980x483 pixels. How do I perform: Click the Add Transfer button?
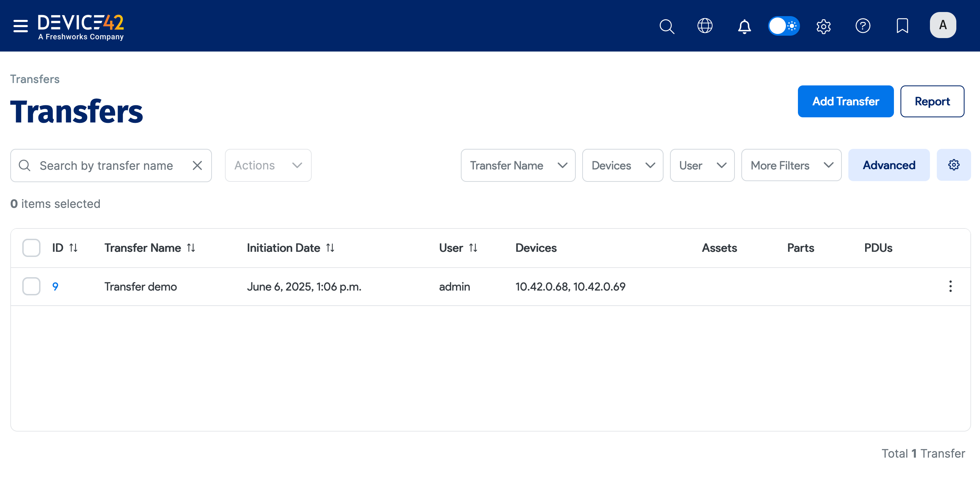(x=846, y=101)
